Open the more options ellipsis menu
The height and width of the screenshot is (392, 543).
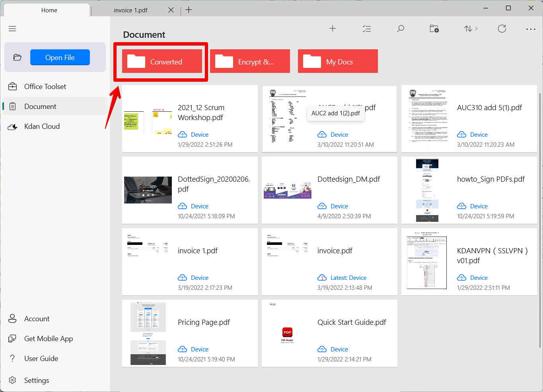click(531, 29)
